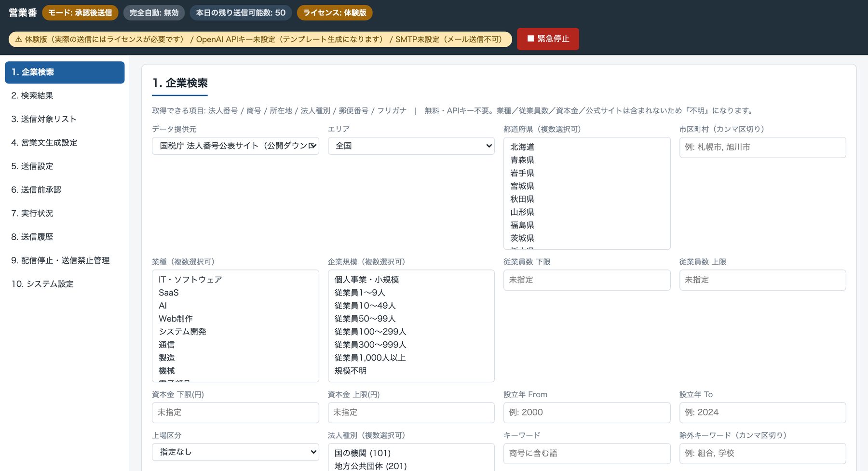Select 従業員50〜99人 company size option

coord(411,319)
